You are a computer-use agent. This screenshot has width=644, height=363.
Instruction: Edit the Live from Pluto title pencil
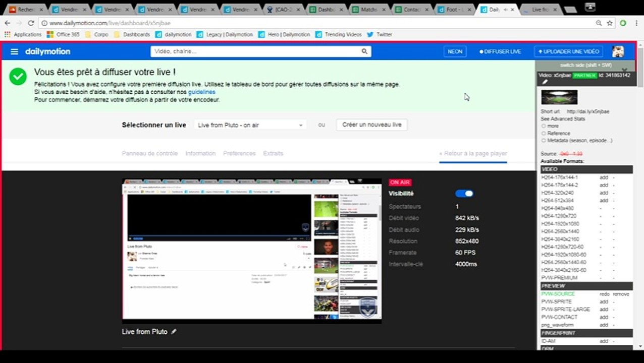[x=174, y=332]
